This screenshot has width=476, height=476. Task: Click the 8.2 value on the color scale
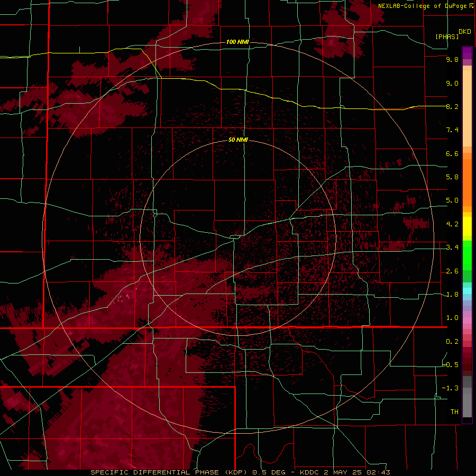(452, 106)
